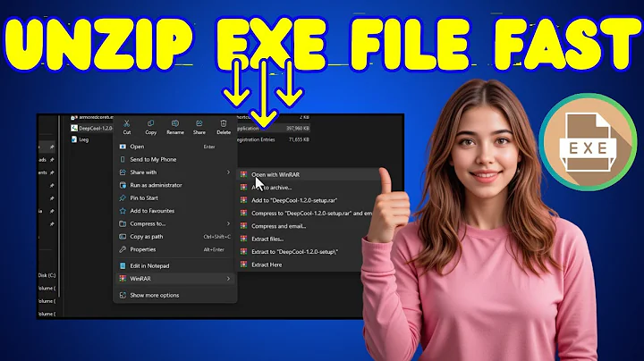This screenshot has height=361, width=644.
Task: Select Compress to "DeepCool-1.2.0-setup.rar" and email
Action: coord(312,214)
